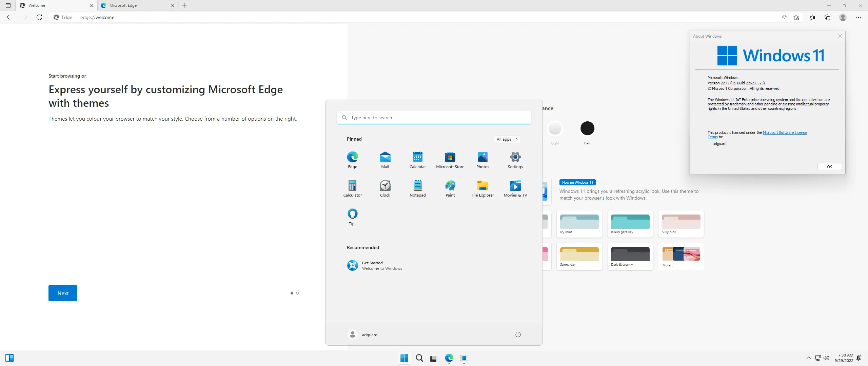
Task: Select the Light appearance option
Action: click(555, 128)
